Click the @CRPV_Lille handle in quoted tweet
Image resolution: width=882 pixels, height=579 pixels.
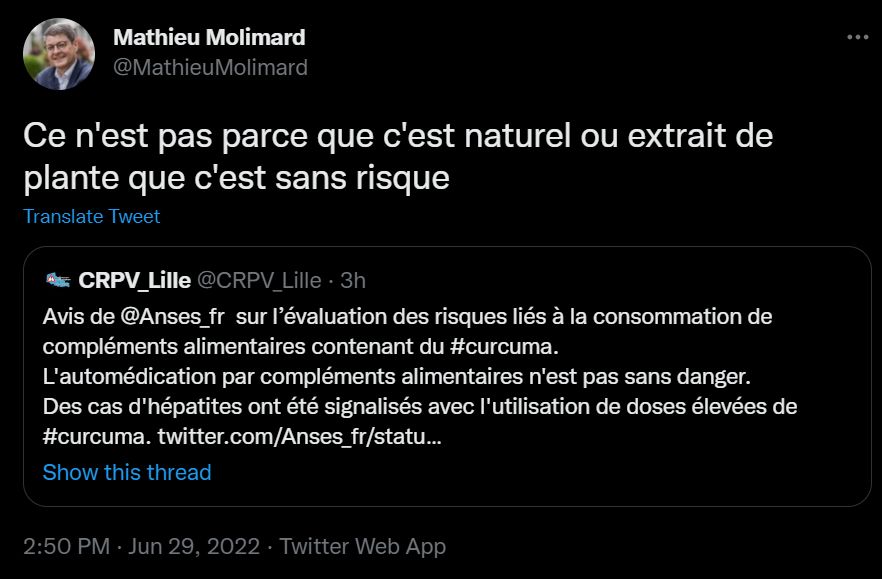[x=257, y=279]
